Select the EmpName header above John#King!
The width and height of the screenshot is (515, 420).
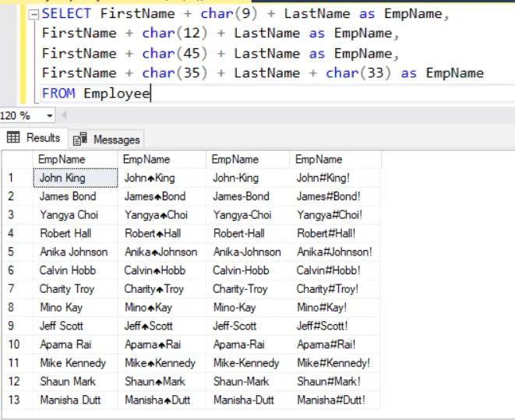[319, 159]
